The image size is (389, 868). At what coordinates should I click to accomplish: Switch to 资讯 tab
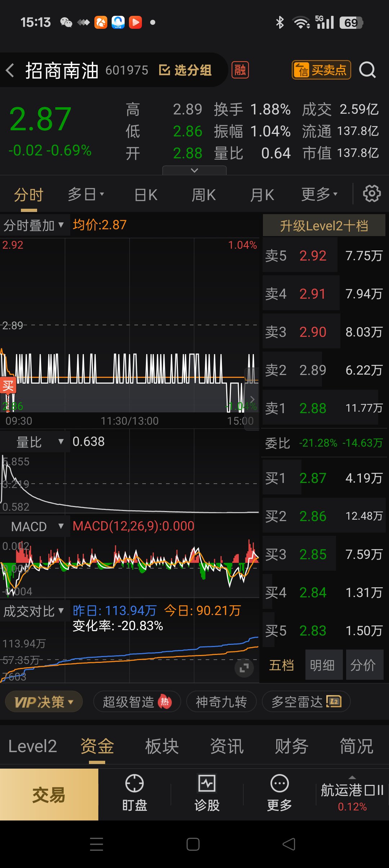point(227,746)
